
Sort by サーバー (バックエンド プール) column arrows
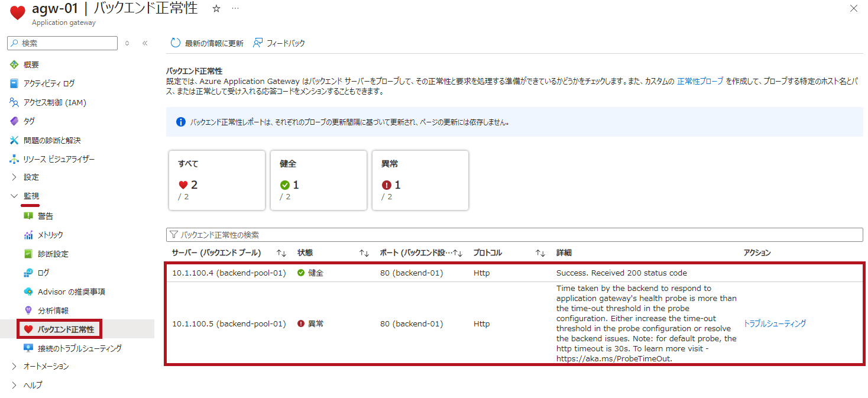coord(281,253)
